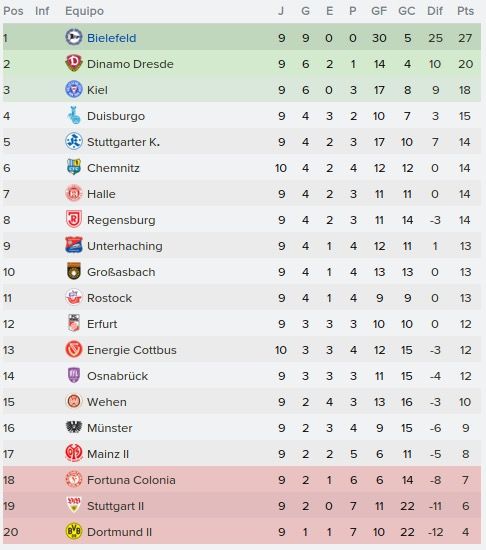This screenshot has height=550, width=486.
Task: Sort by the GF column header
Action: pyautogui.click(x=379, y=11)
